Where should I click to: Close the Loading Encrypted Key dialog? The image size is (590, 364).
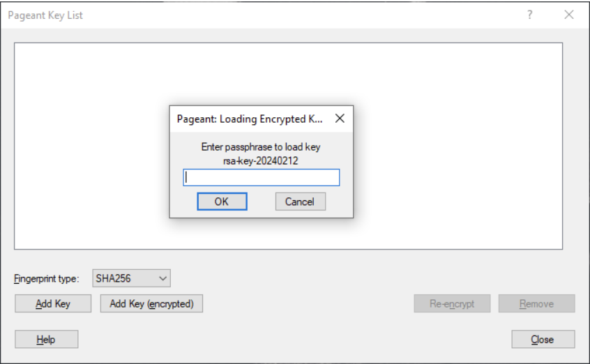(340, 119)
